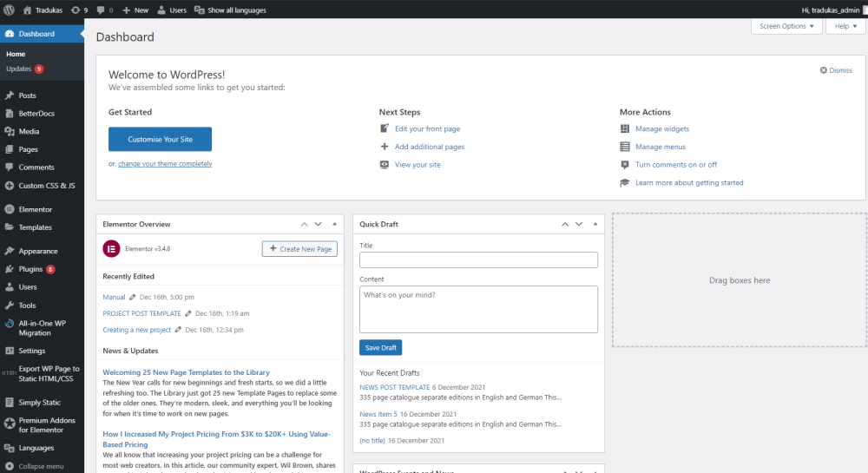Open the Comments sidebar icon
Screen dimensions: 868x473
pyautogui.click(x=10, y=168)
